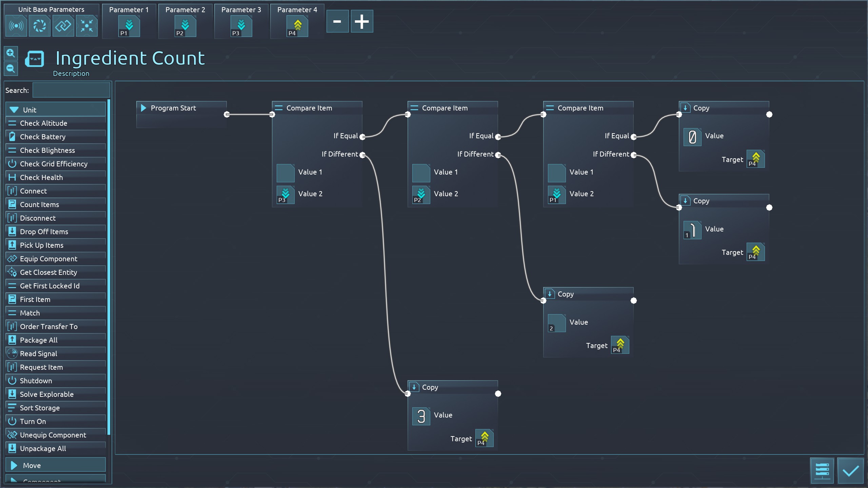Open the layout list icon at bottom right
The height and width of the screenshot is (488, 868).
click(x=822, y=471)
